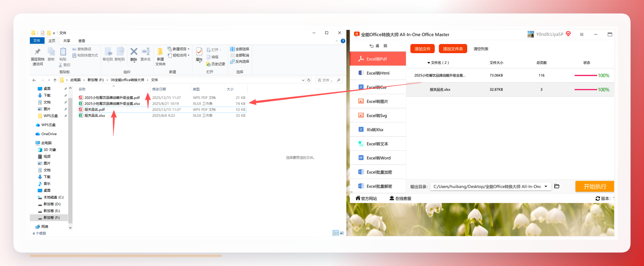Select Excel批量解密 batch decryption
Image resolution: width=644 pixels, height=266 pixels.
coord(378,186)
